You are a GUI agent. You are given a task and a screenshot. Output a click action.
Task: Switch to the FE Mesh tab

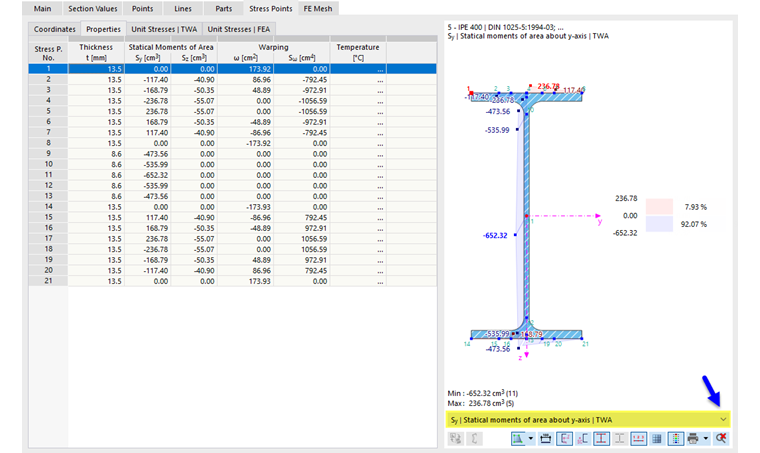point(318,9)
